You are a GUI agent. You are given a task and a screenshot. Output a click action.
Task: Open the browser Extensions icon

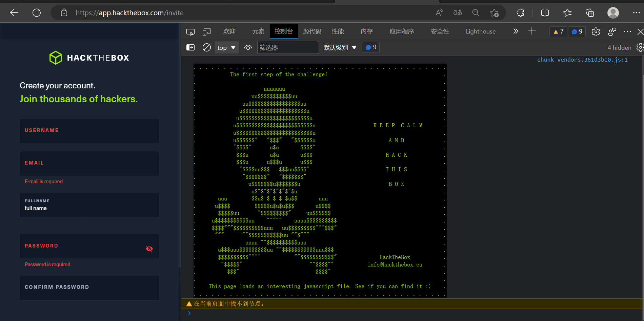coord(520,13)
